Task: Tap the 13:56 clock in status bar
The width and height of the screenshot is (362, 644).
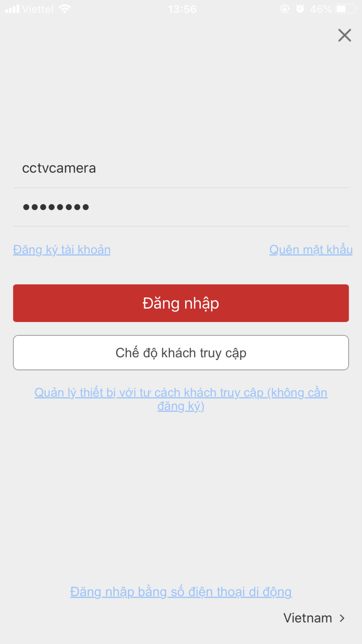Action: pos(182,9)
